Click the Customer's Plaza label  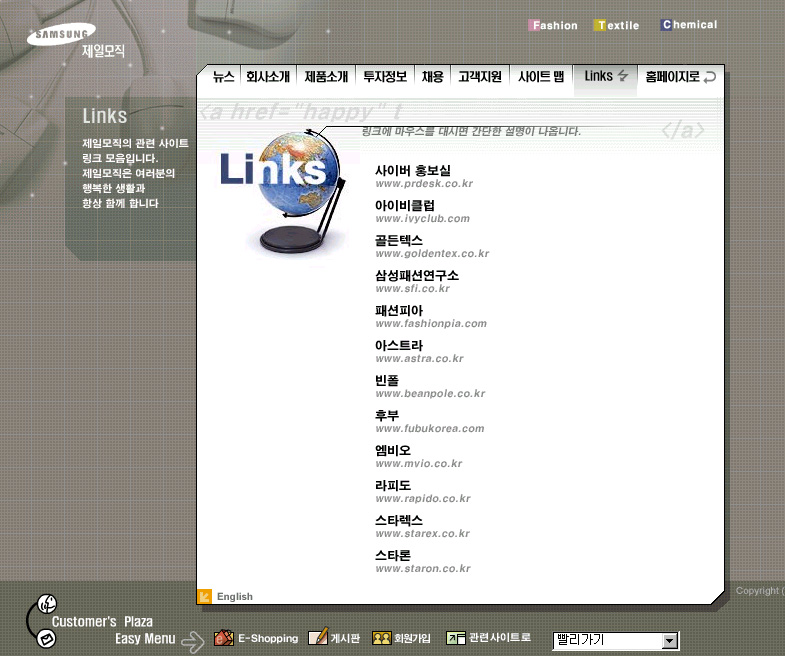pos(102,621)
